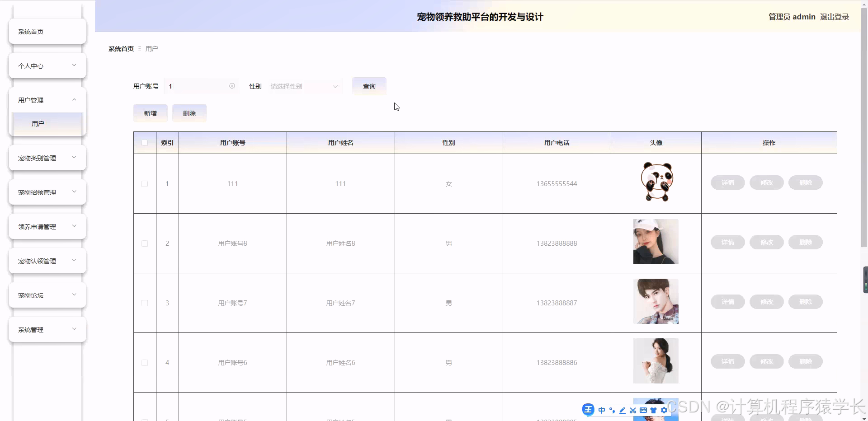Select the handwriting pen input icon
Image resolution: width=868 pixels, height=421 pixels.
[623, 410]
